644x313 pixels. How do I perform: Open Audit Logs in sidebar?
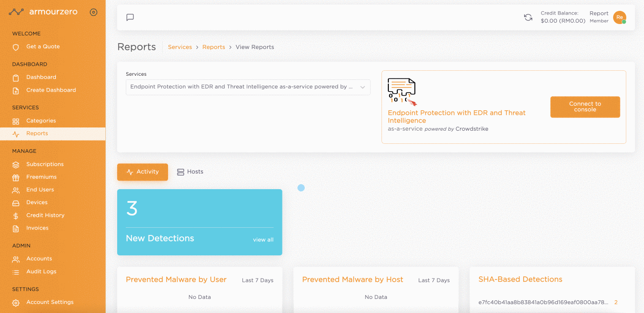click(x=41, y=272)
